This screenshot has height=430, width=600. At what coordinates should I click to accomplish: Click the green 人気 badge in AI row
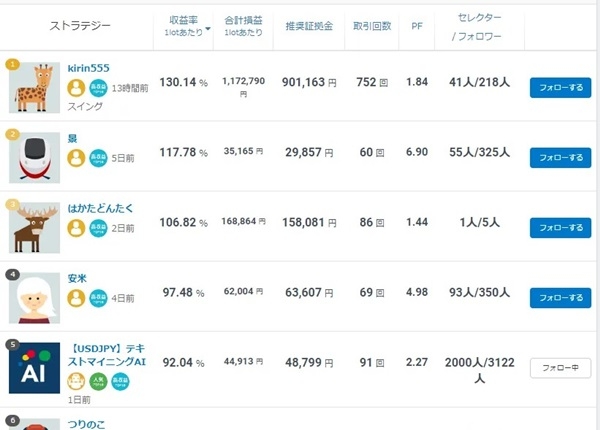[98, 381]
